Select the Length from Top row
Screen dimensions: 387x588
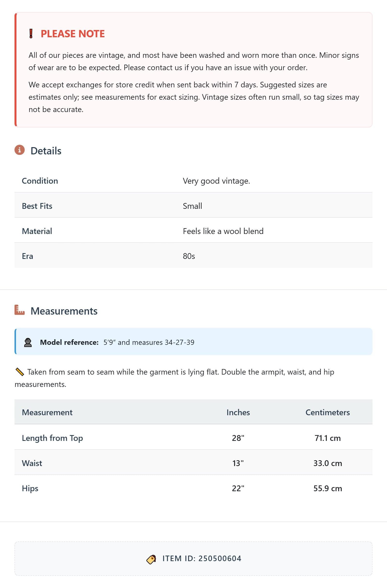pyautogui.click(x=193, y=438)
